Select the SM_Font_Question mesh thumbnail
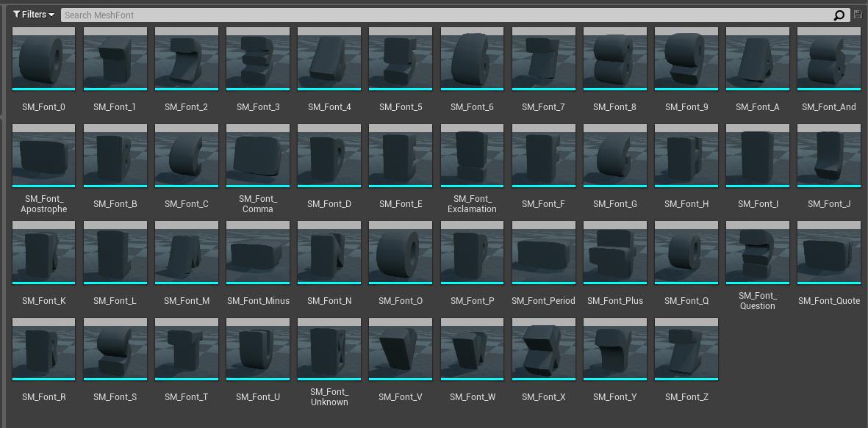This screenshot has width=868, height=428. coord(758,253)
